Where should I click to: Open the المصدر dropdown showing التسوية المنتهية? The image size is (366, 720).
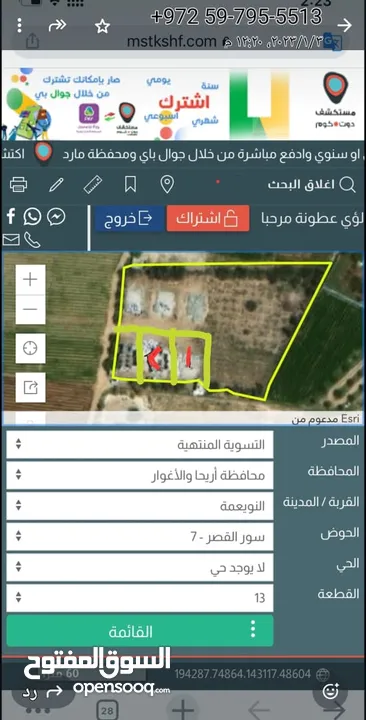pyautogui.click(x=140, y=444)
